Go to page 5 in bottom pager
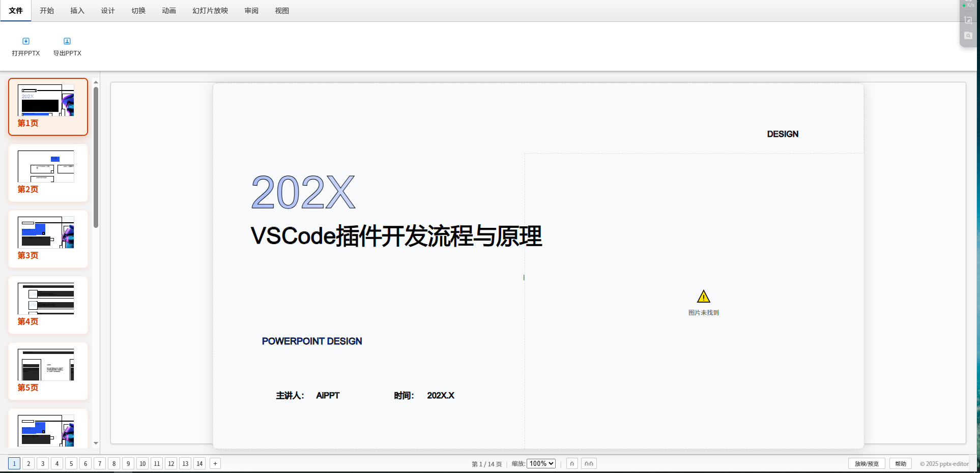 pyautogui.click(x=71, y=463)
